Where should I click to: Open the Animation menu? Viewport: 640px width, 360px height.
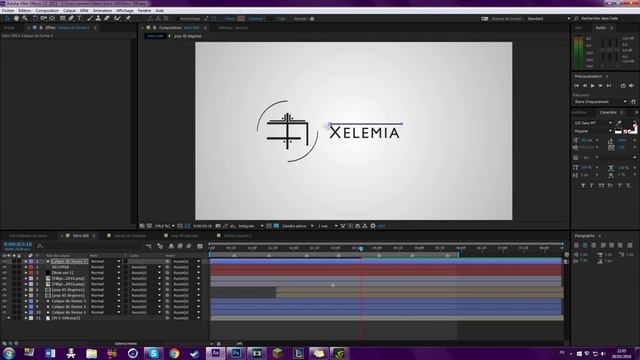click(102, 11)
